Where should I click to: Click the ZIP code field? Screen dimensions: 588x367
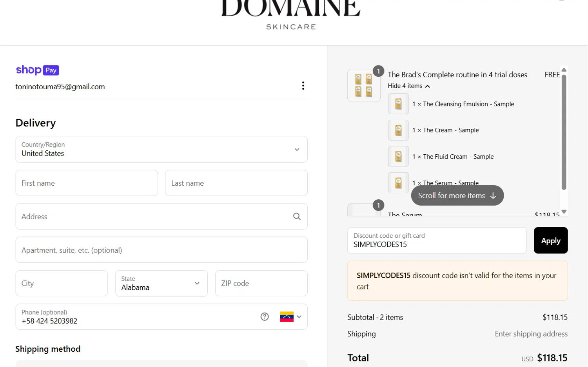(261, 283)
